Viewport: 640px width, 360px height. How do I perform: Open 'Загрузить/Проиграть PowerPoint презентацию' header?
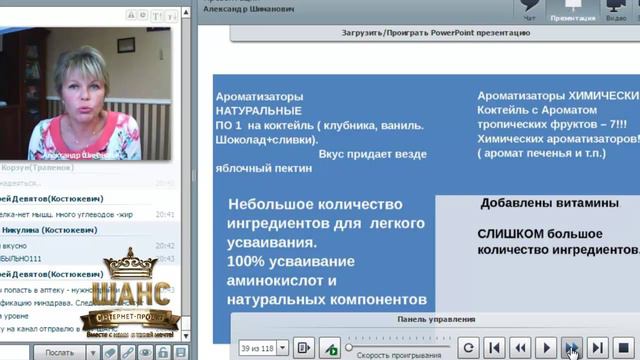tap(436, 33)
